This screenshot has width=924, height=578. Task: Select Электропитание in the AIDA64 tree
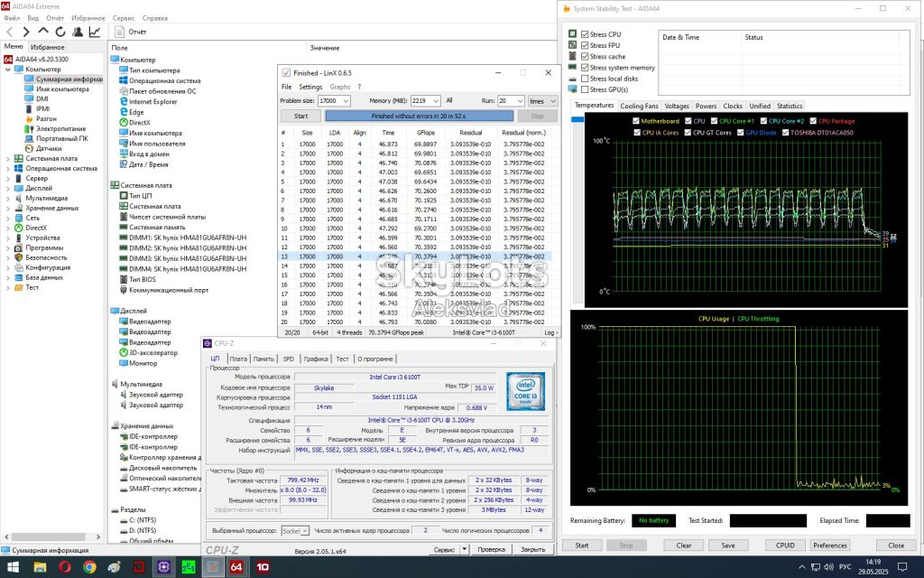(60, 128)
